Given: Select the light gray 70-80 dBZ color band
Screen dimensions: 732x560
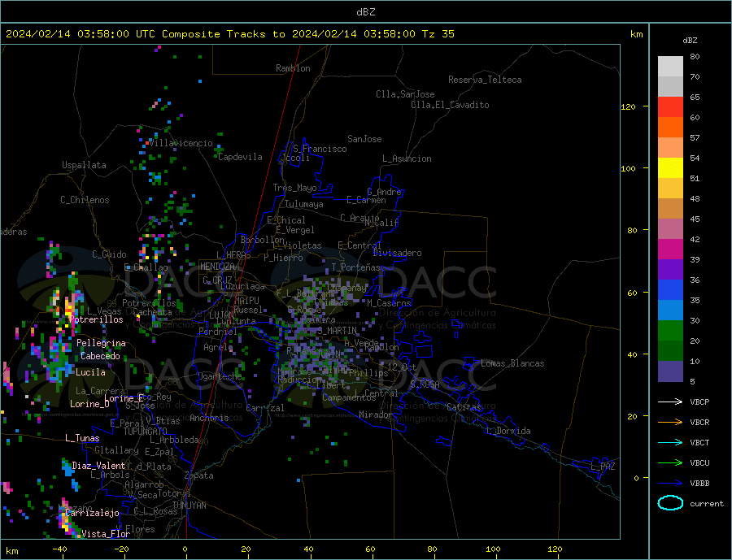Looking at the screenshot, I should [x=670, y=67].
